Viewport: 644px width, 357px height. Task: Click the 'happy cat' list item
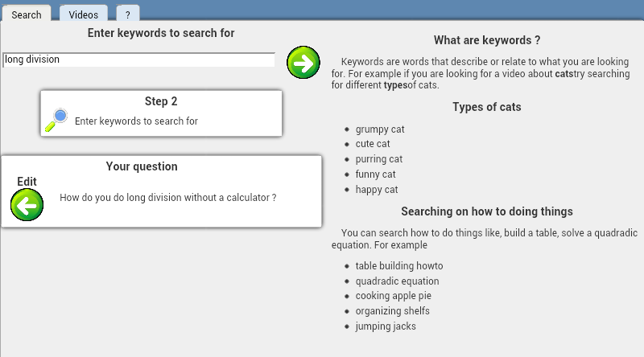(x=377, y=190)
